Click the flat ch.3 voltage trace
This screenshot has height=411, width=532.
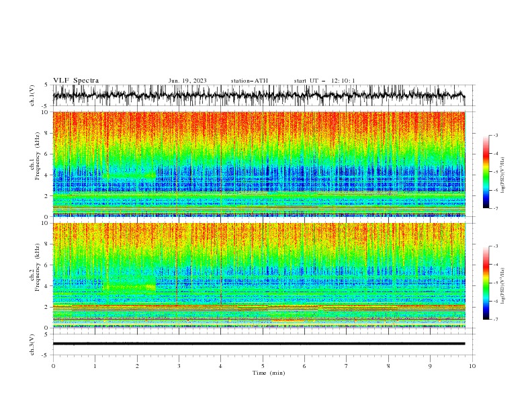(x=259, y=344)
